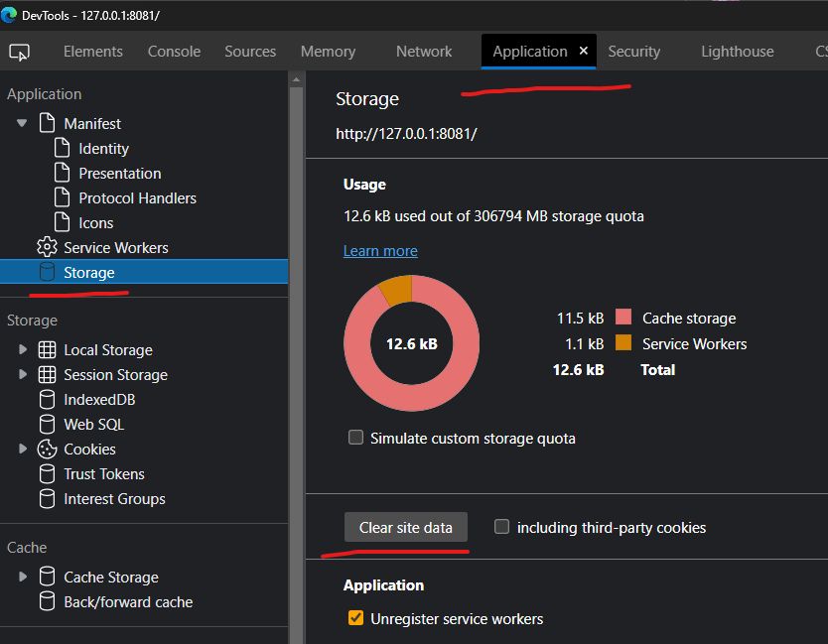Click the Protocol Handlers page icon
The image size is (828, 644).
point(62,197)
